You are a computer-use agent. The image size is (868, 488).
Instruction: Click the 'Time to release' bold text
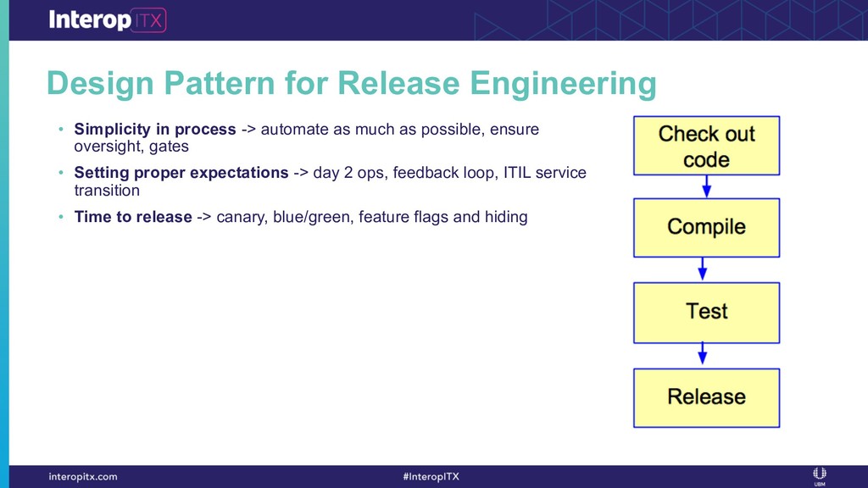click(133, 216)
